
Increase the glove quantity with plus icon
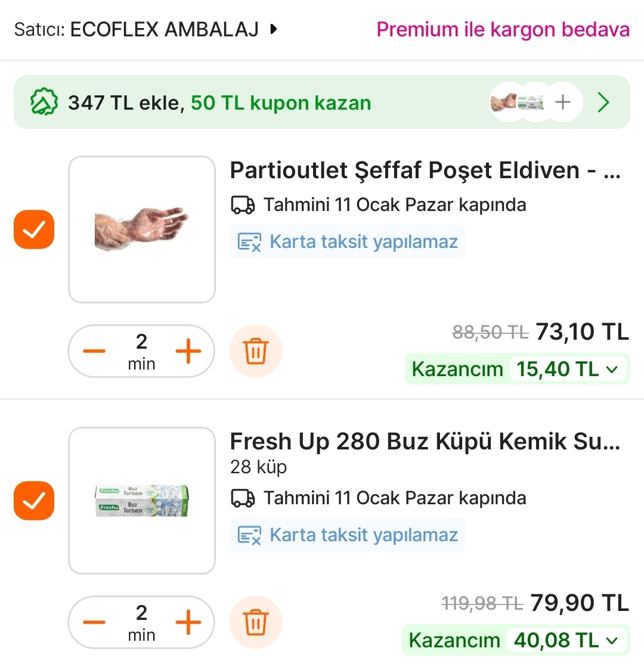click(188, 352)
